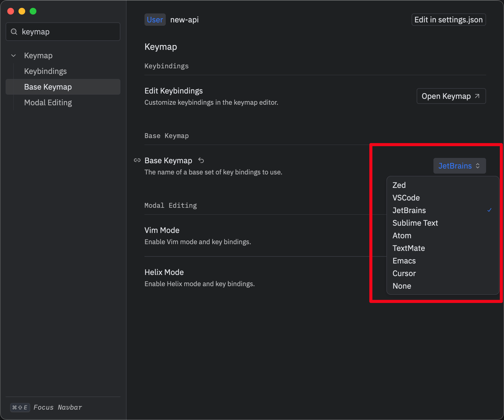Minimize window with yellow button
The height and width of the screenshot is (420, 504).
coord(22,11)
